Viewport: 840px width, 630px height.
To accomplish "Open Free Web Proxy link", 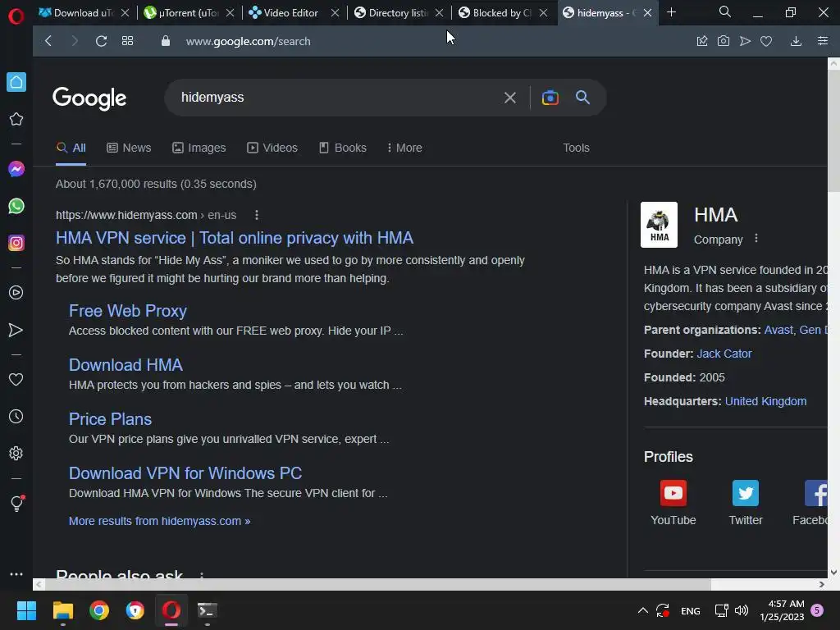I will point(127,311).
